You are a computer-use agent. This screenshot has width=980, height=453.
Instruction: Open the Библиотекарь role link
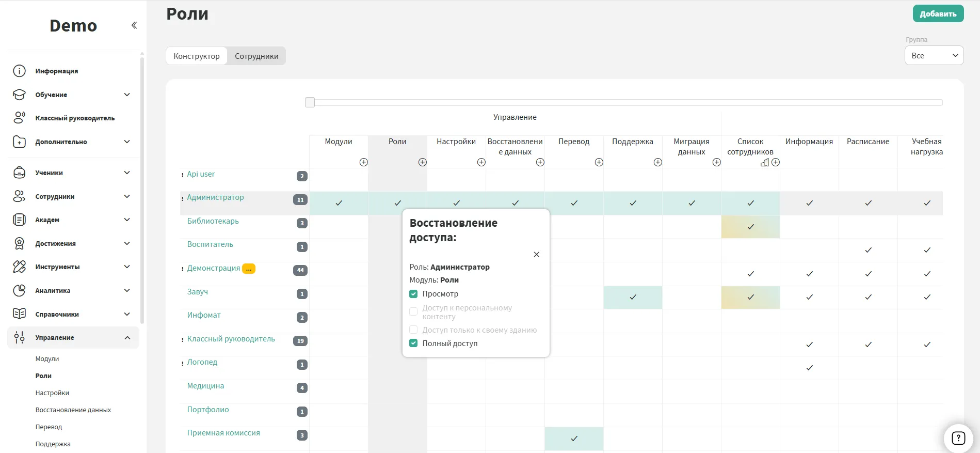213,221
